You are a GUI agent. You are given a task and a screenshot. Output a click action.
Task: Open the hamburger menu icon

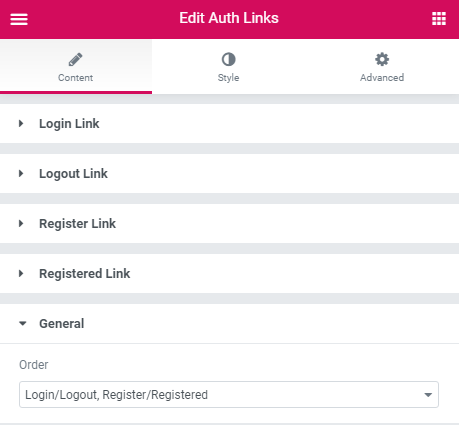tap(19, 19)
